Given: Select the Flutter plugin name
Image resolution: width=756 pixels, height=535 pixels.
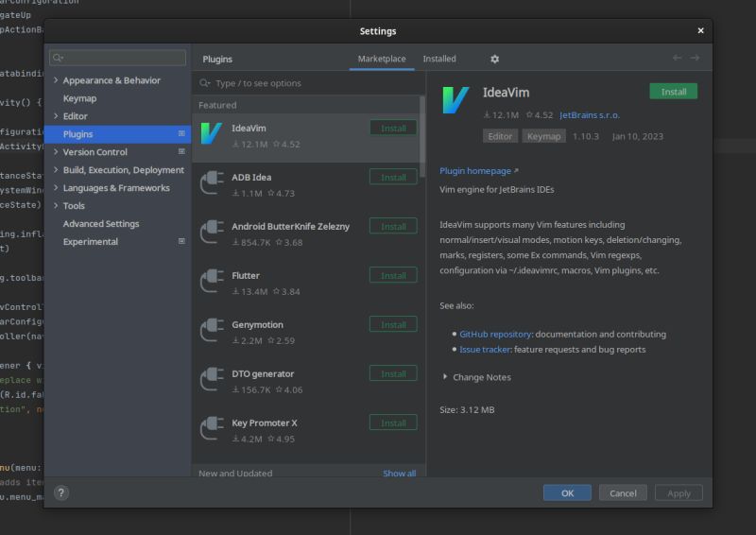Looking at the screenshot, I should tap(246, 275).
